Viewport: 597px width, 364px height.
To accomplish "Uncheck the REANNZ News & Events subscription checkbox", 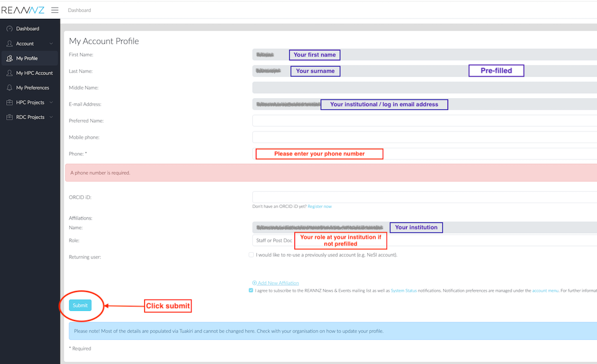I will (x=251, y=290).
